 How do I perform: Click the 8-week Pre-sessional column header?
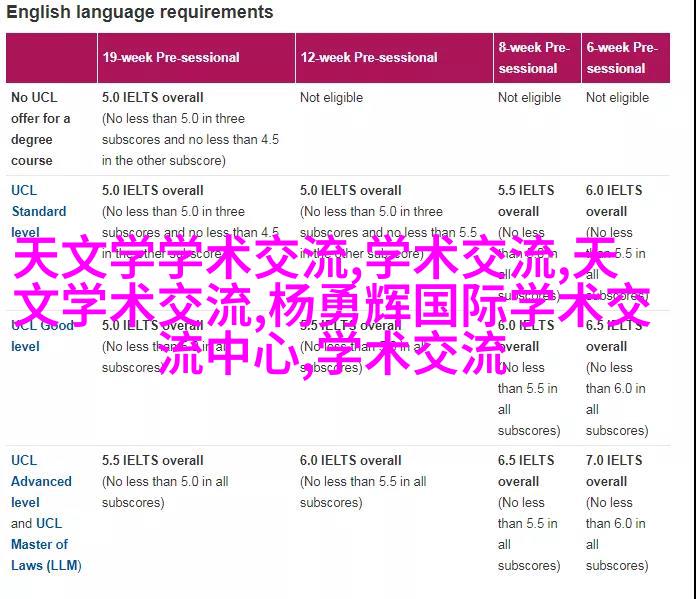(x=537, y=58)
